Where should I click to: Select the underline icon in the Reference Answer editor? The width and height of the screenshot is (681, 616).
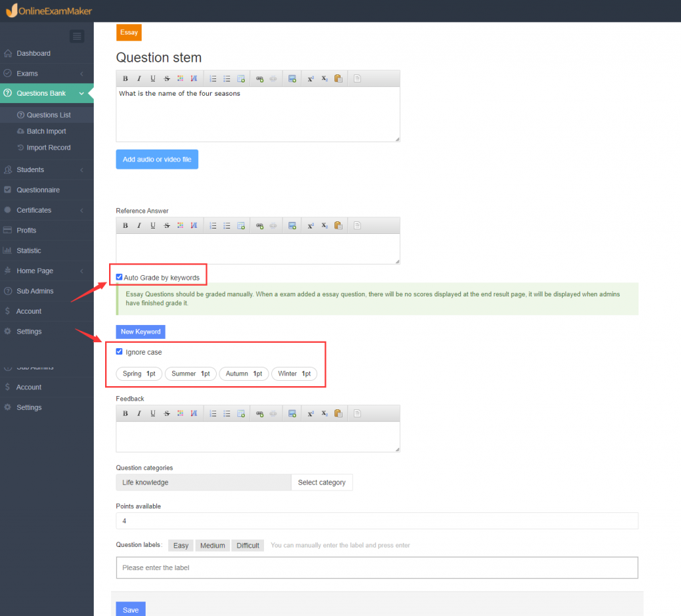click(x=153, y=225)
